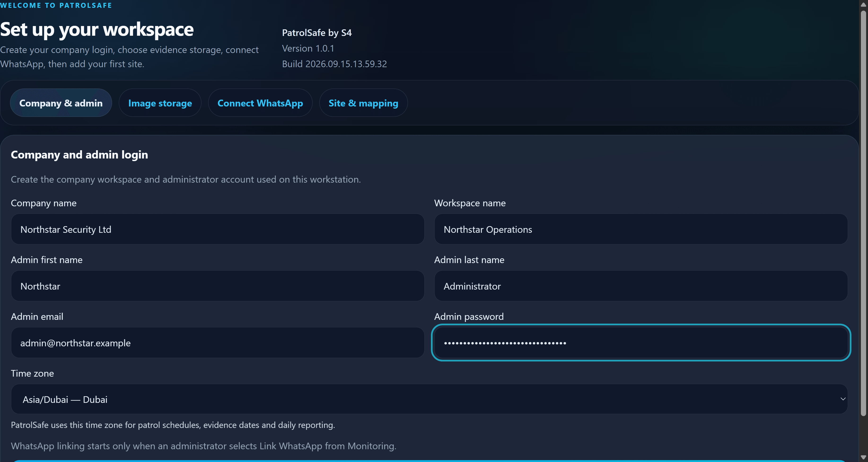Go to the Connect WhatsApp tab
The width and height of the screenshot is (868, 462).
[260, 103]
